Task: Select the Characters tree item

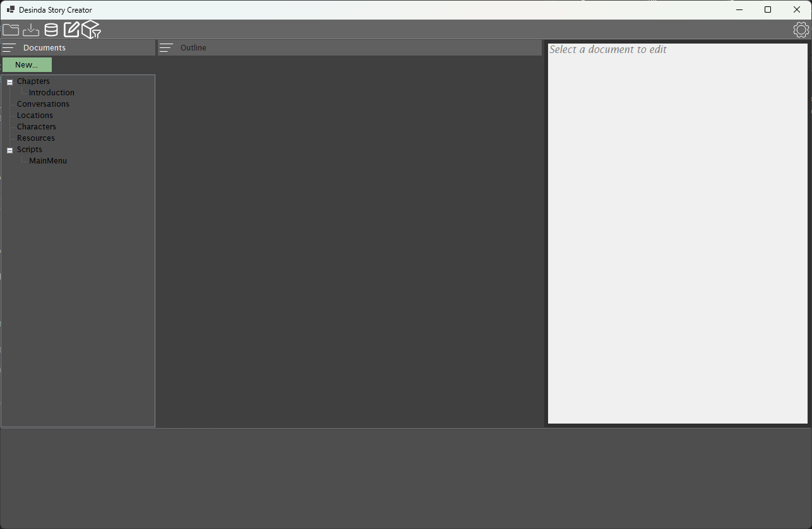Action: pyautogui.click(x=37, y=127)
